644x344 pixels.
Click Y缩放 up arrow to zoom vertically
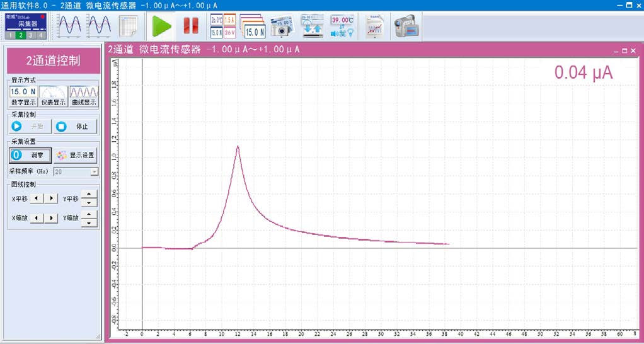(89, 214)
